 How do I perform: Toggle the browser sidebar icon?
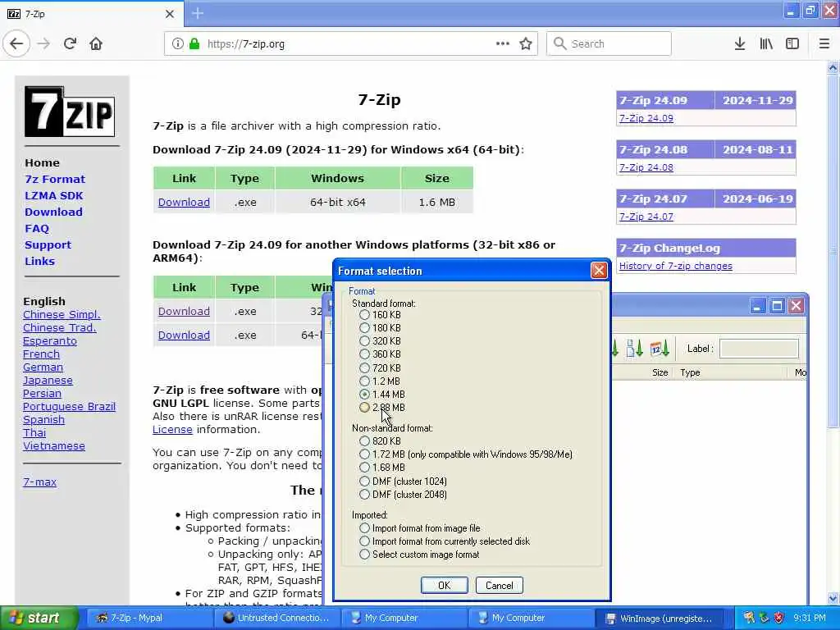(792, 44)
